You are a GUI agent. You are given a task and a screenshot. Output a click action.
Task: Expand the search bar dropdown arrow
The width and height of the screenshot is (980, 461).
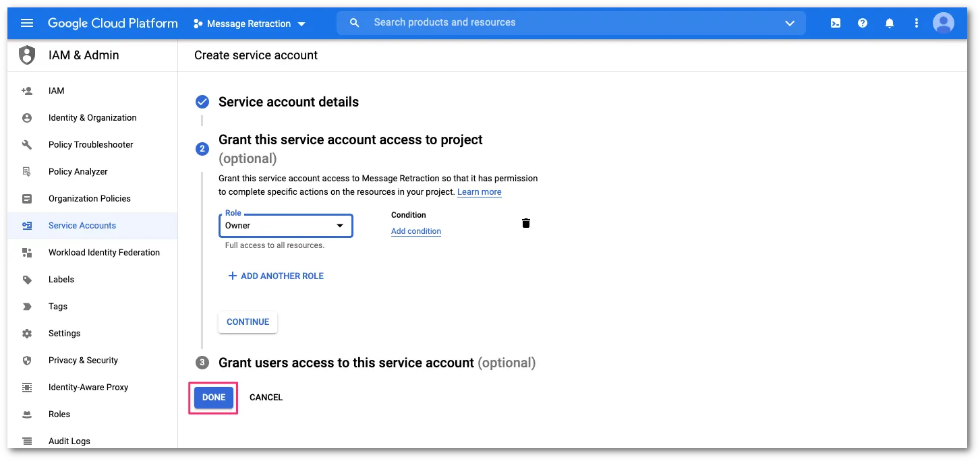click(x=790, y=23)
